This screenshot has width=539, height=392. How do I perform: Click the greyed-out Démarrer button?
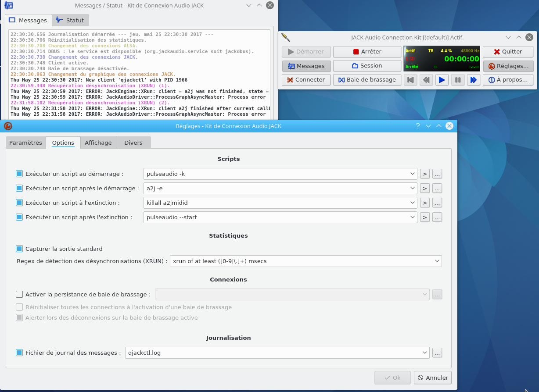click(x=306, y=52)
